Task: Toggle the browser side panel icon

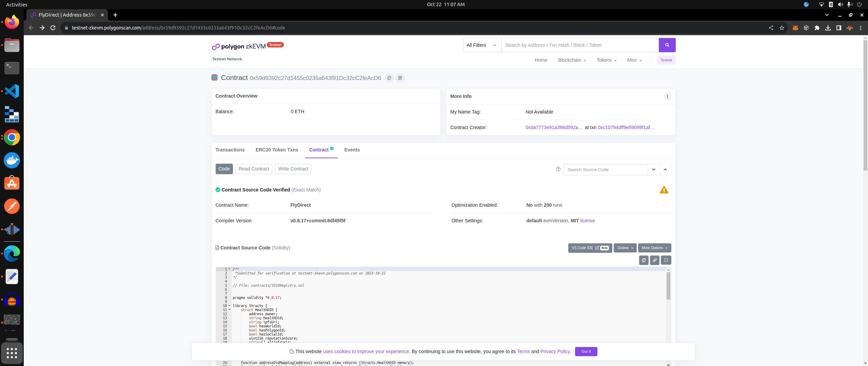Action: (839, 28)
